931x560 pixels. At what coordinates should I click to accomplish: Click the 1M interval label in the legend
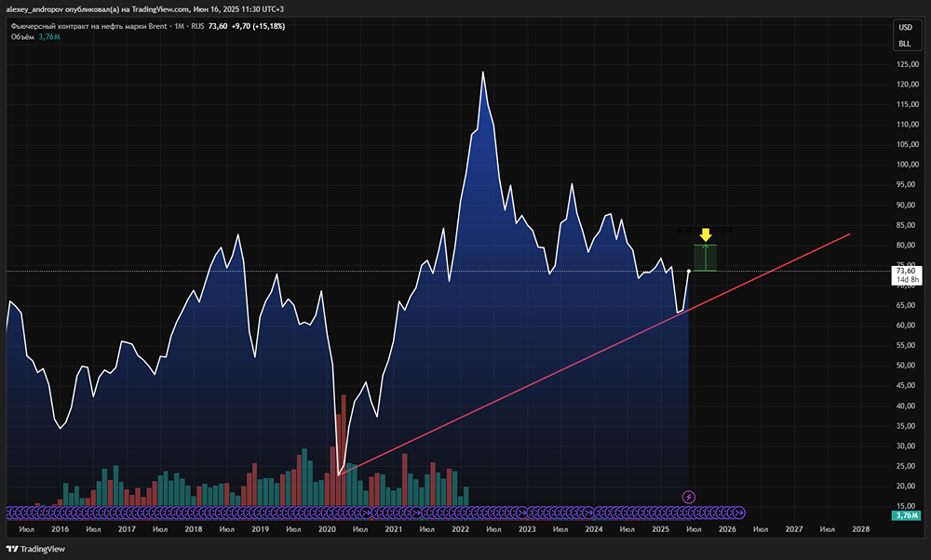tap(179, 26)
